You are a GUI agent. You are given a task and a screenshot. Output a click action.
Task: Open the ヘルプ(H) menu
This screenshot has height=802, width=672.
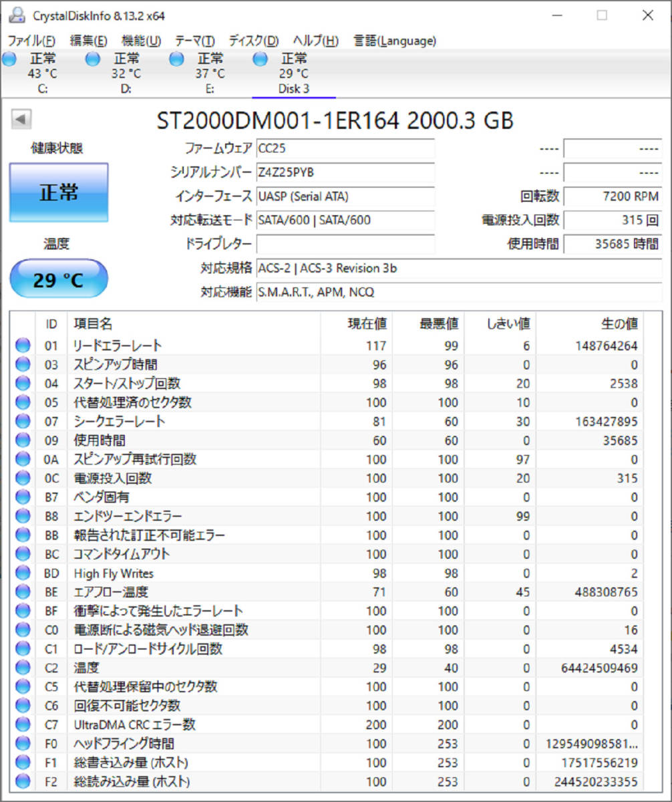(316, 41)
